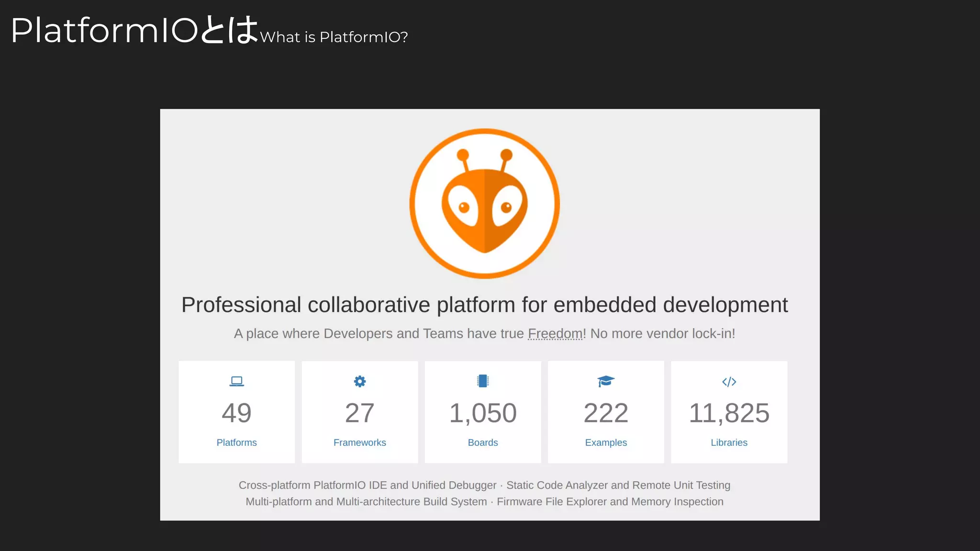Click the number 49 platforms count

click(x=236, y=413)
